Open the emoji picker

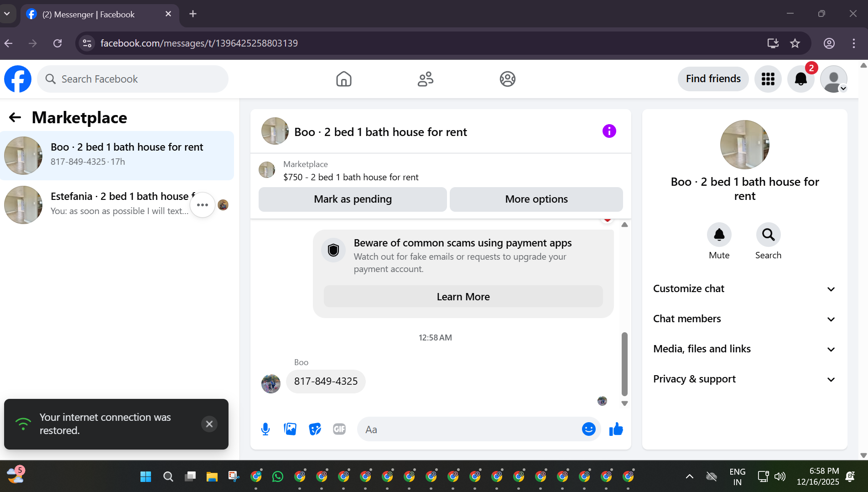tap(589, 429)
